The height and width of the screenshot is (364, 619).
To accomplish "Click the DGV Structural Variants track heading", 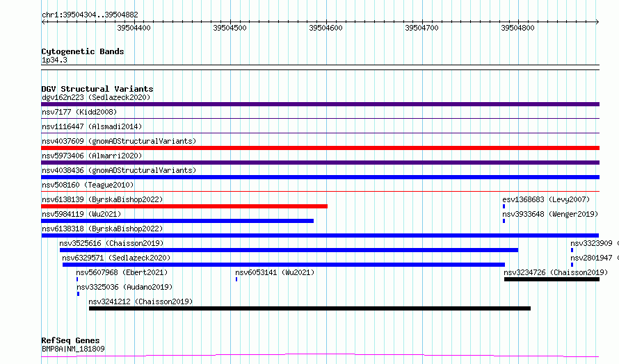I will 97,89.
